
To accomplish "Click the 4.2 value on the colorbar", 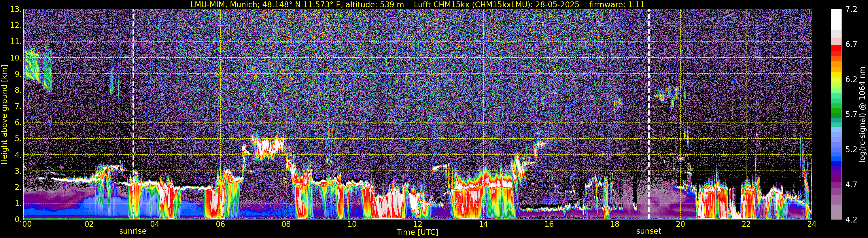I will click(x=851, y=220).
